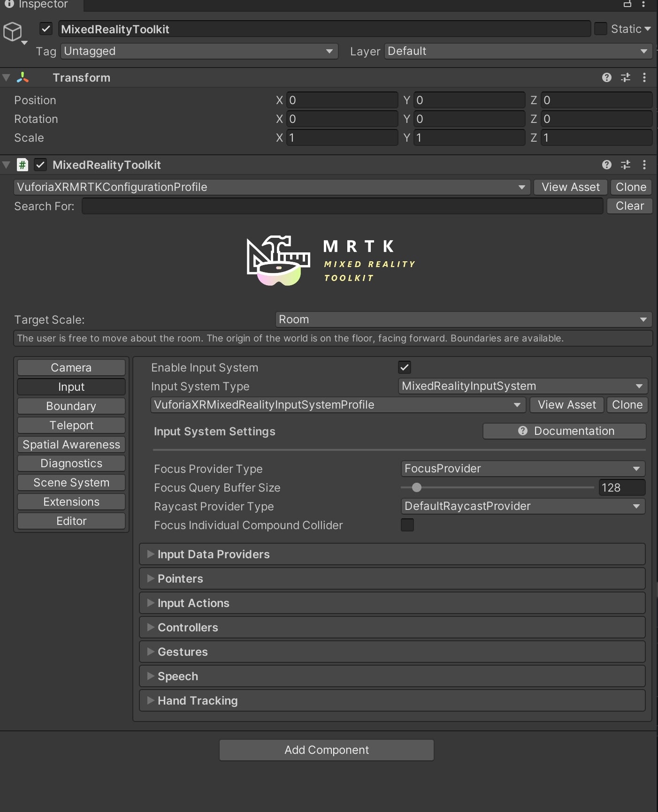Screen dimensions: 658x812
Task: Toggle the Static checkbox
Action: (x=600, y=29)
